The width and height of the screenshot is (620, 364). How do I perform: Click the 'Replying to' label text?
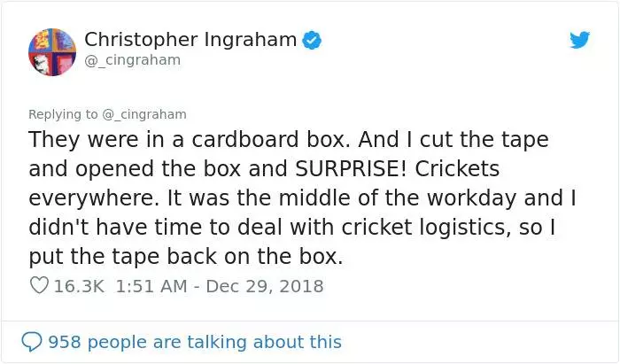(63, 114)
